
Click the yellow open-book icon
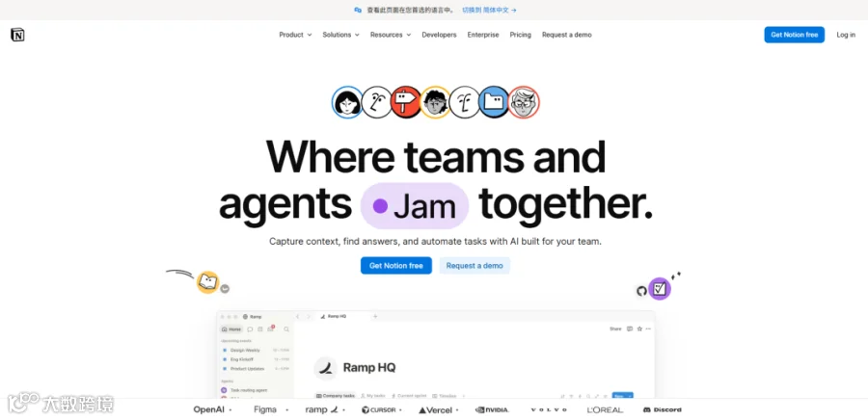[207, 282]
